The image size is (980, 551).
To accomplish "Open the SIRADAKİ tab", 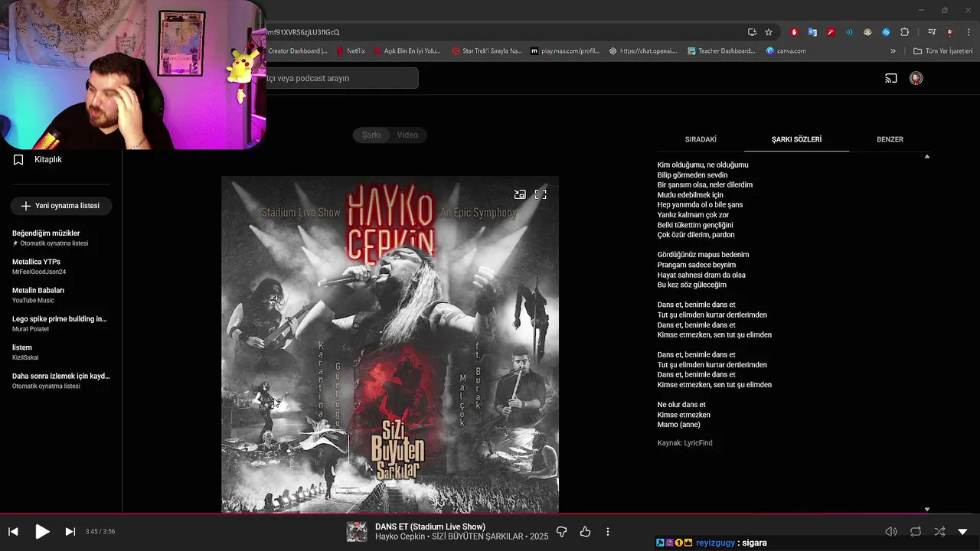I will pos(701,139).
